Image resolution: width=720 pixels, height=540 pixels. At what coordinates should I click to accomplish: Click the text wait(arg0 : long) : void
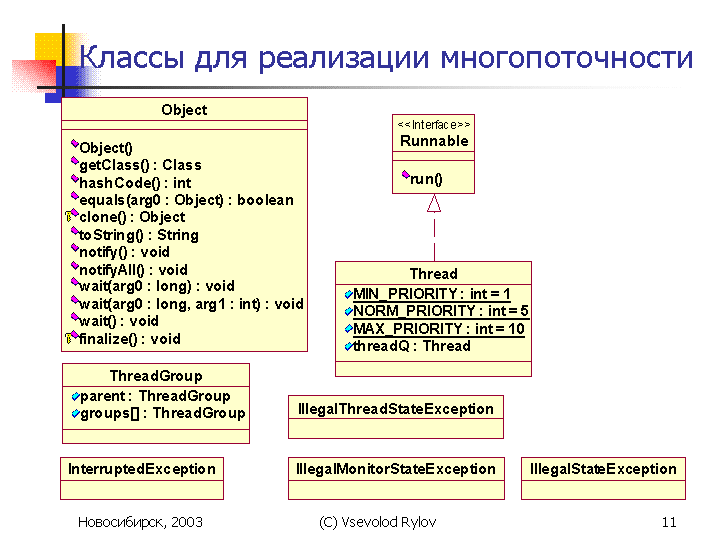point(157,286)
